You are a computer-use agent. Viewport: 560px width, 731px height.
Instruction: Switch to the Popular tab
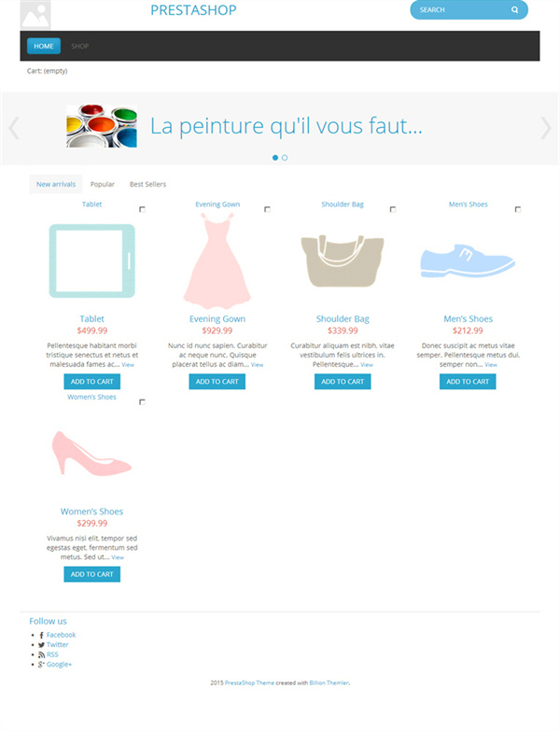coord(103,184)
